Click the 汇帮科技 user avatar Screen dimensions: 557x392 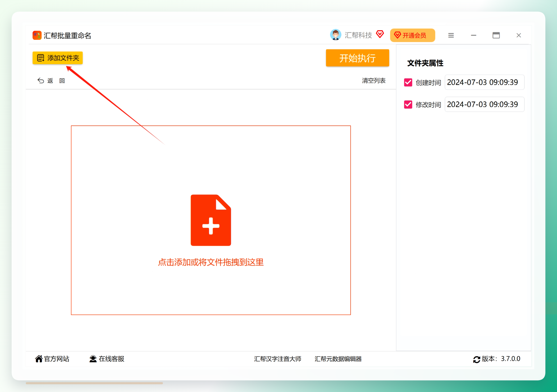(335, 35)
